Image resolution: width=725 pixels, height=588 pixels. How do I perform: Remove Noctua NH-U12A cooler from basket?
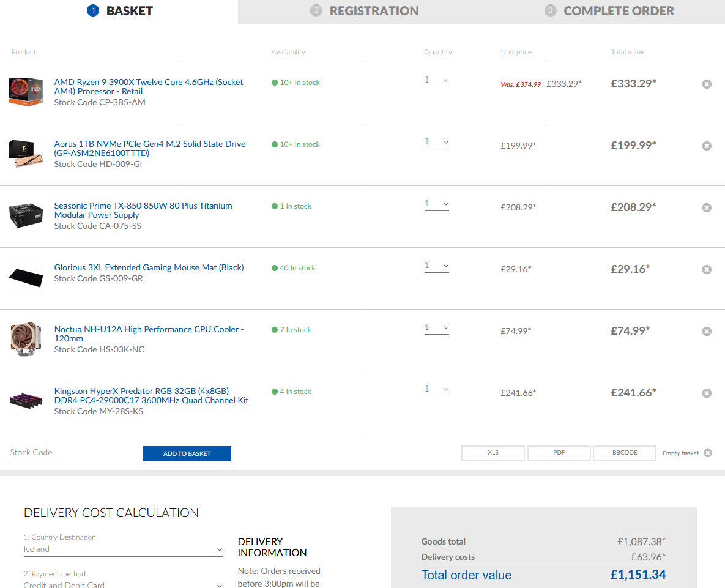tap(707, 332)
